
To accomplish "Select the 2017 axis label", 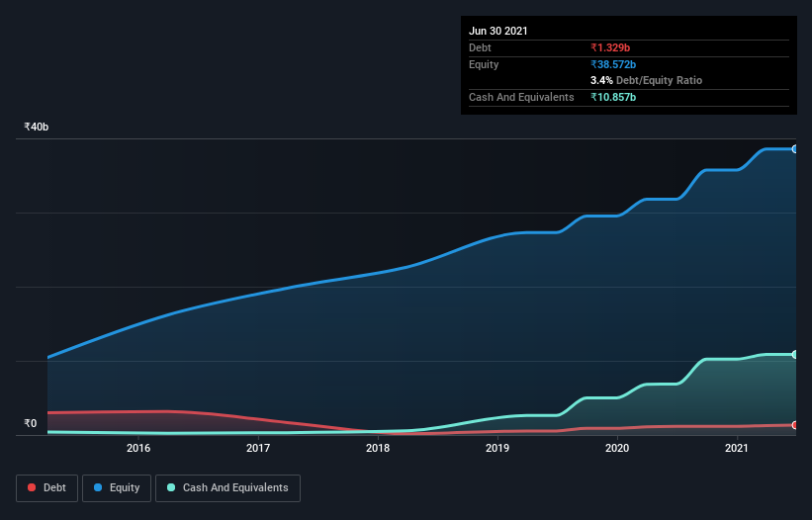I will [x=258, y=448].
